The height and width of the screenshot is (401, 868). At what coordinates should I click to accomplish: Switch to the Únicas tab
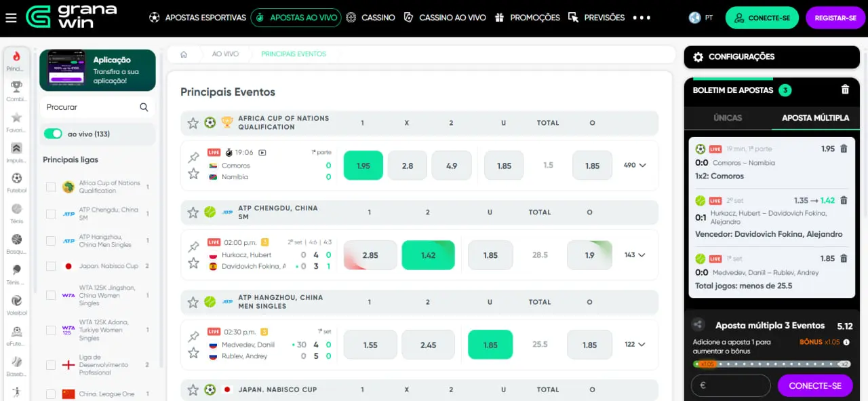(x=728, y=118)
